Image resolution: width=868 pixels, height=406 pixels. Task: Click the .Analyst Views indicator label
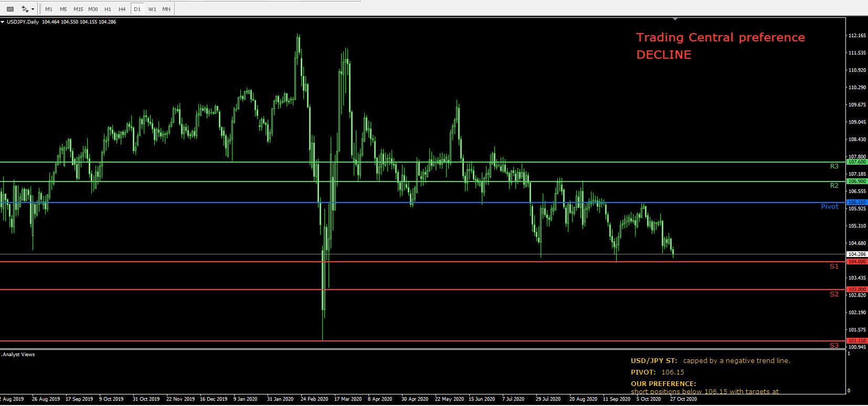click(18, 355)
